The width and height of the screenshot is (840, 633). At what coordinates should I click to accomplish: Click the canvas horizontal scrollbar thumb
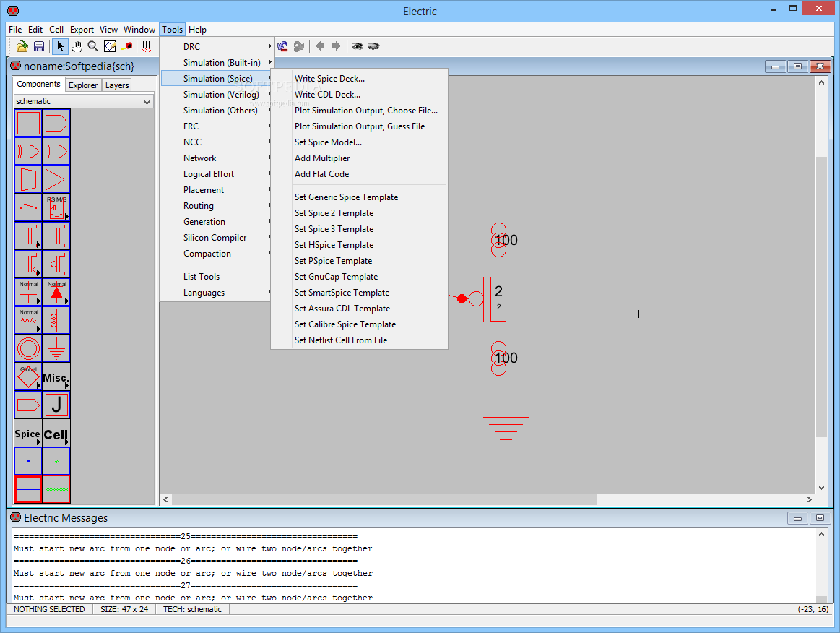(x=384, y=499)
